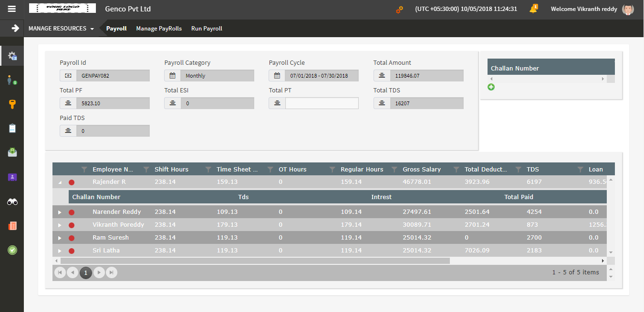Select page 1 in the pager
Screen dimensions: 644x312
click(x=86, y=272)
